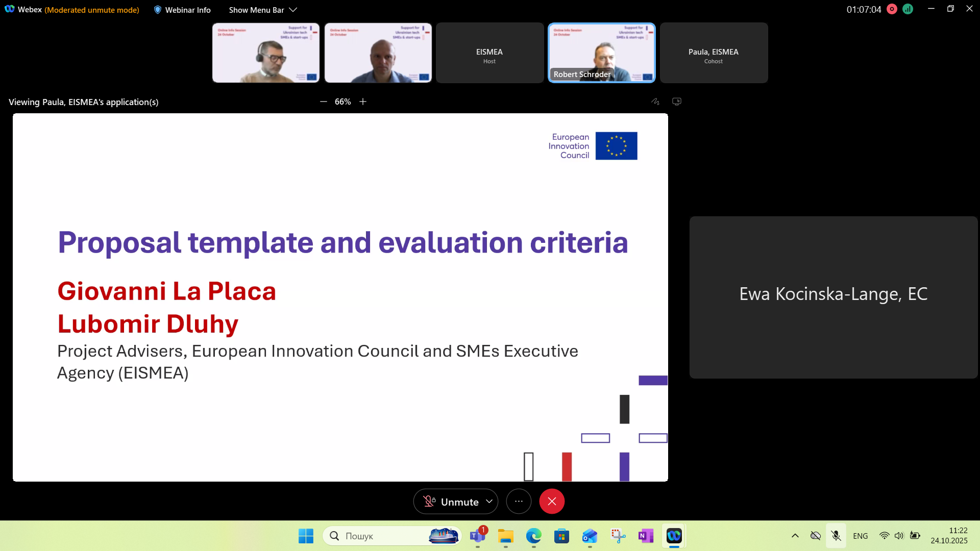Open Snipping Tool from taskbar
Viewport: 980px width, 551px height.
pos(618,536)
